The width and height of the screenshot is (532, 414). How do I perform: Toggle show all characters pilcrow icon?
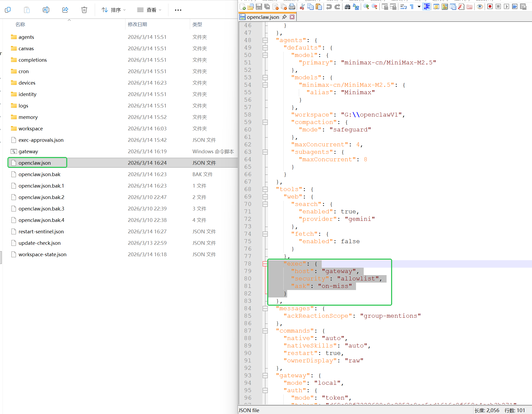pos(412,7)
